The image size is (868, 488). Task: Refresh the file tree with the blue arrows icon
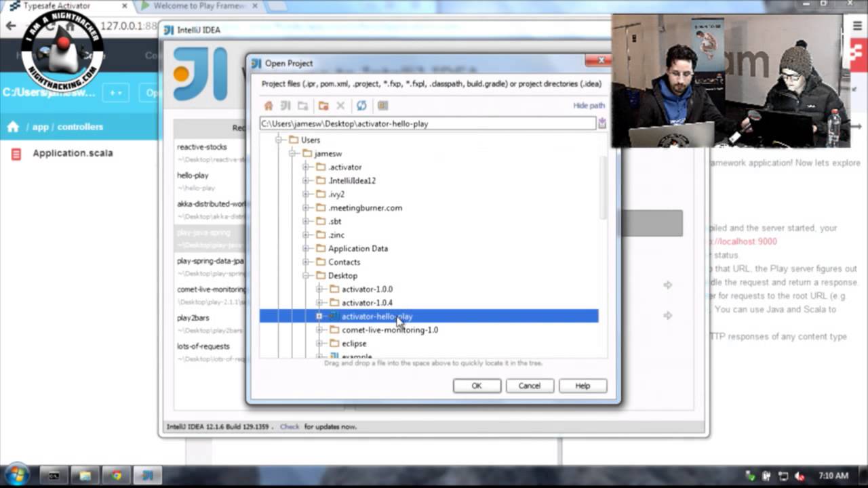pos(361,106)
